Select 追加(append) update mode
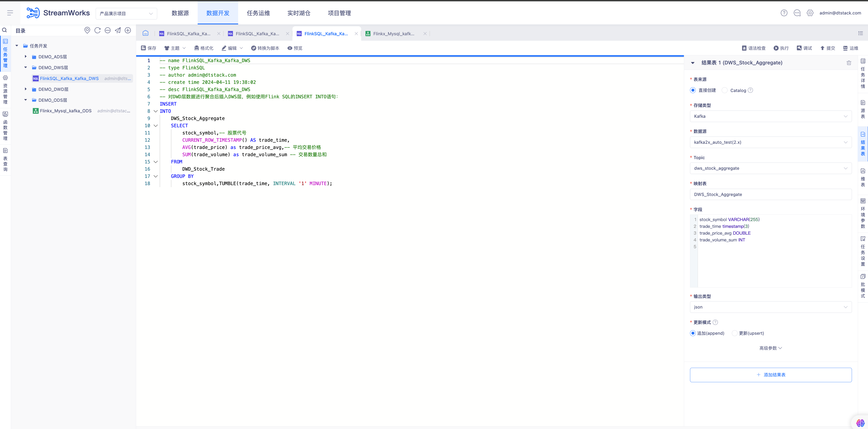This screenshot has width=868, height=429. pyautogui.click(x=693, y=333)
